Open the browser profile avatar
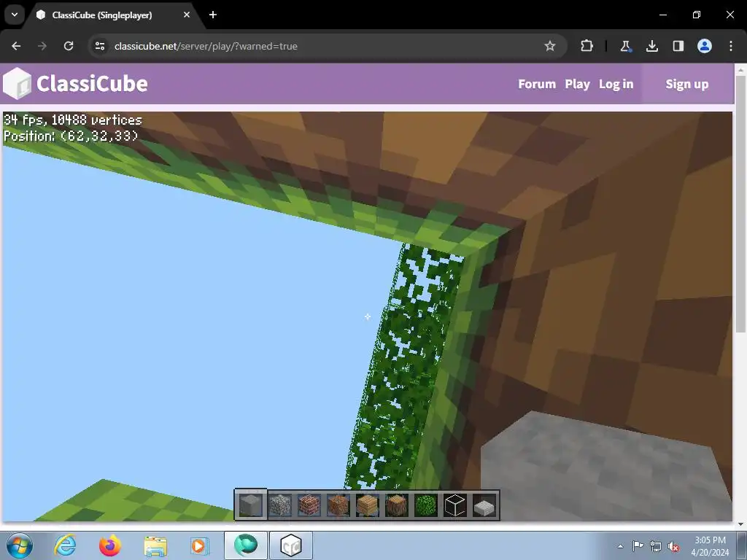 [x=705, y=46]
